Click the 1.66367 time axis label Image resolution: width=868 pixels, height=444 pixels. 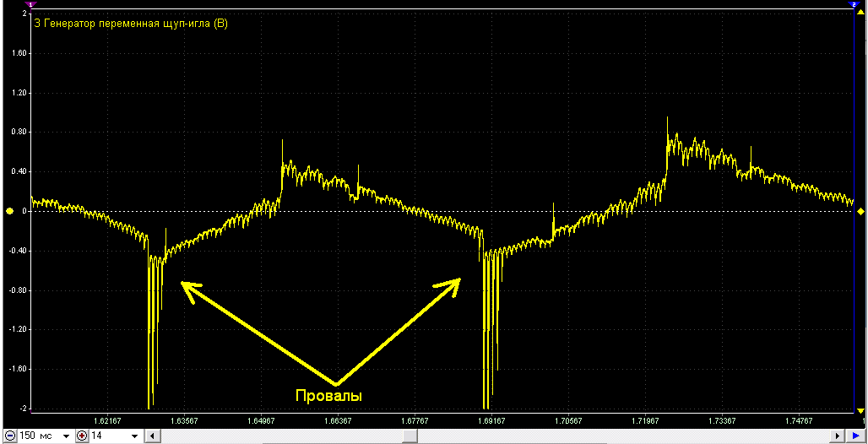[337, 420]
